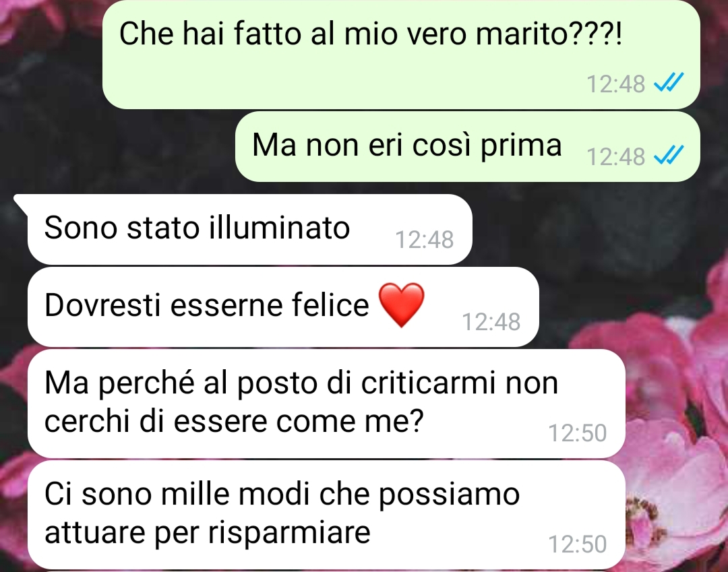
Task: Tap the 12:48 timestamp on 'Ma non eri così prima'
Action: click(x=615, y=156)
